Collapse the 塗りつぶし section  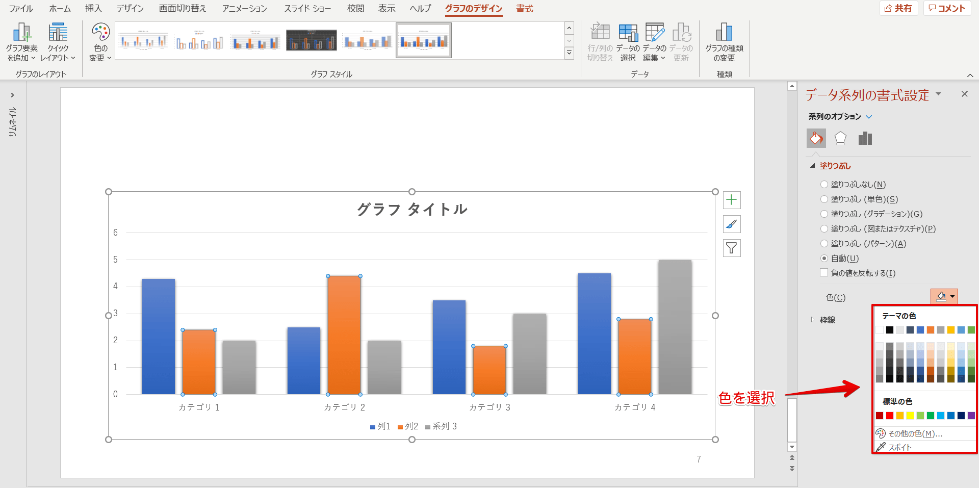pyautogui.click(x=813, y=166)
